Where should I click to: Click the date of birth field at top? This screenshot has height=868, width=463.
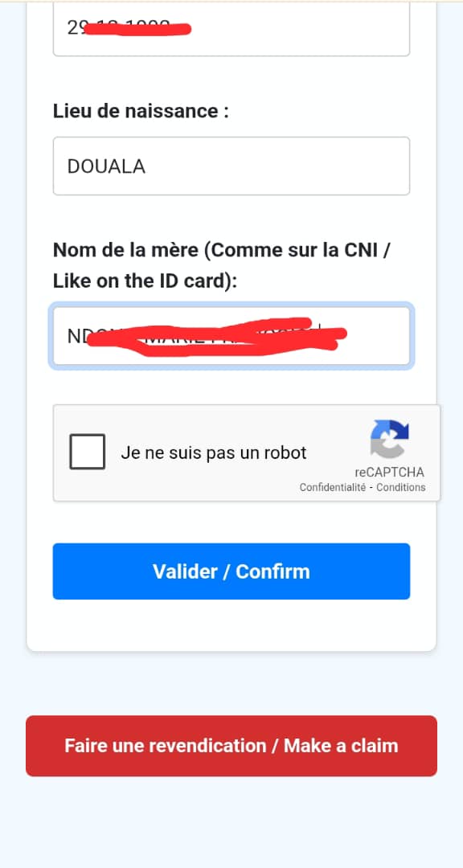231,29
